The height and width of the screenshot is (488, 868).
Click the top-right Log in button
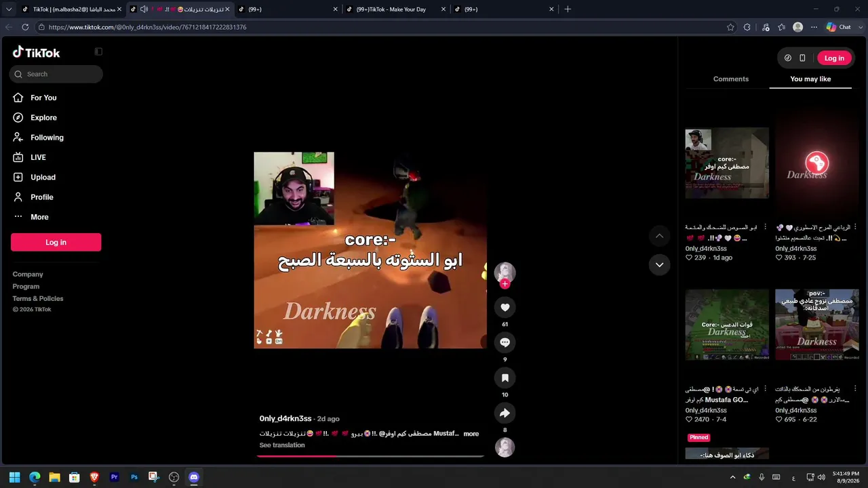tap(834, 58)
